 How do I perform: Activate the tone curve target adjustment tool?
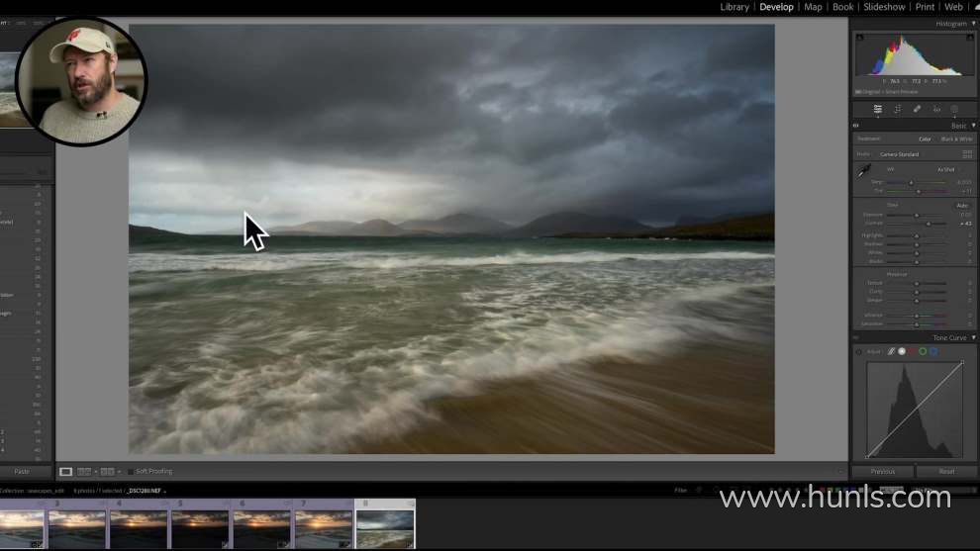[x=859, y=352]
